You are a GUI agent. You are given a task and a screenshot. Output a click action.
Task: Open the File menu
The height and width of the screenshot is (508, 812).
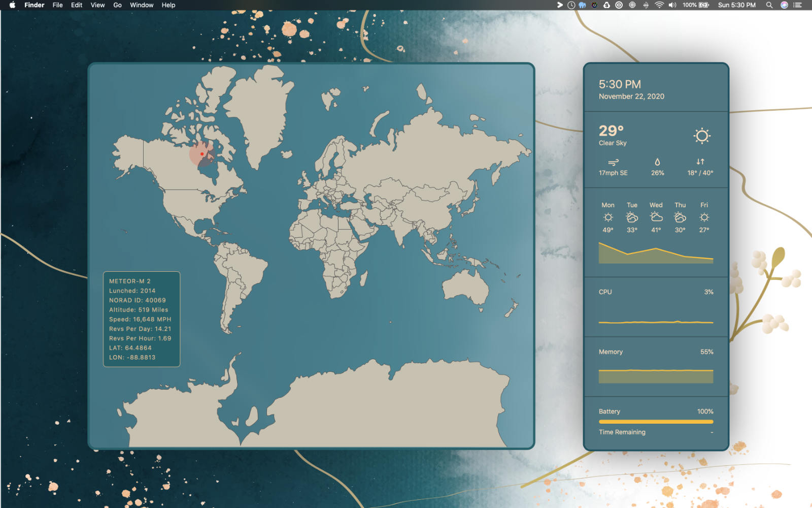click(58, 5)
